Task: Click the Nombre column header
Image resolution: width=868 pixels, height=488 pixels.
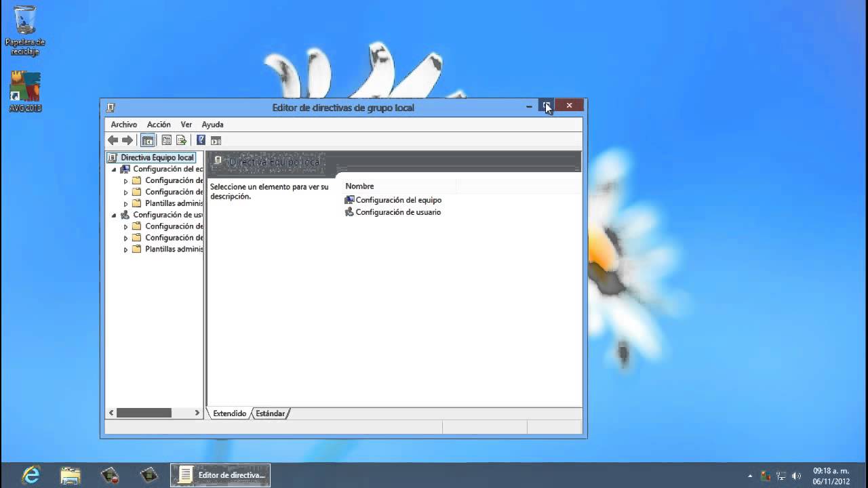Action: [399, 186]
